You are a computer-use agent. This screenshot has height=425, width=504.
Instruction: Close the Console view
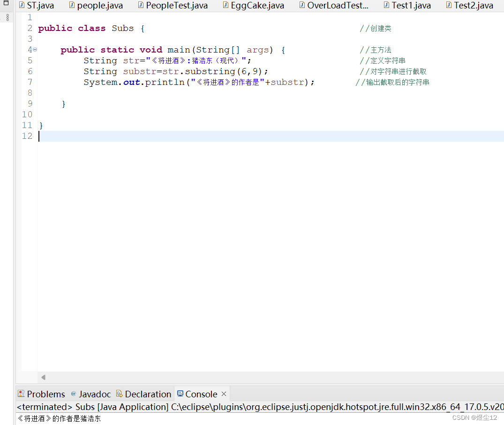(x=223, y=394)
